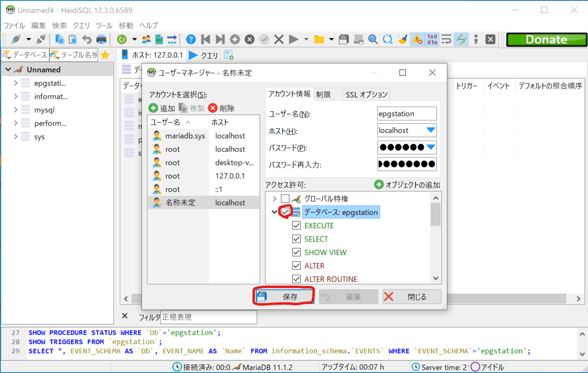Jump to last row icon
The width and height of the screenshot is (588, 373).
click(220, 39)
